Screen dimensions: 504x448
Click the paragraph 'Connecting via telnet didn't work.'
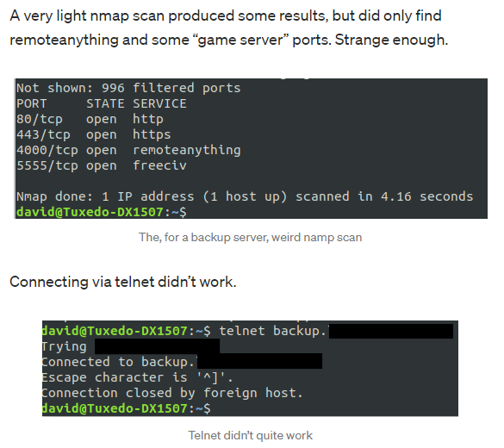(123, 282)
